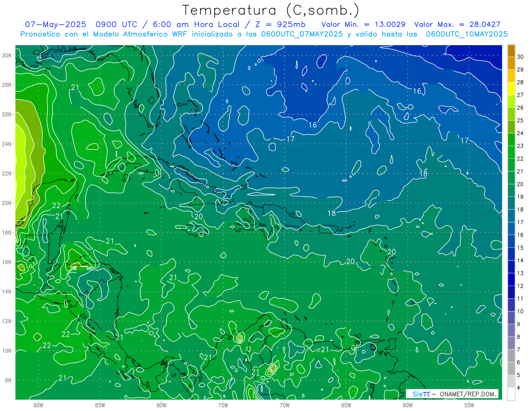Screen dimensions: 532x411
Task: Click color scale label '11'
Action: (520, 298)
